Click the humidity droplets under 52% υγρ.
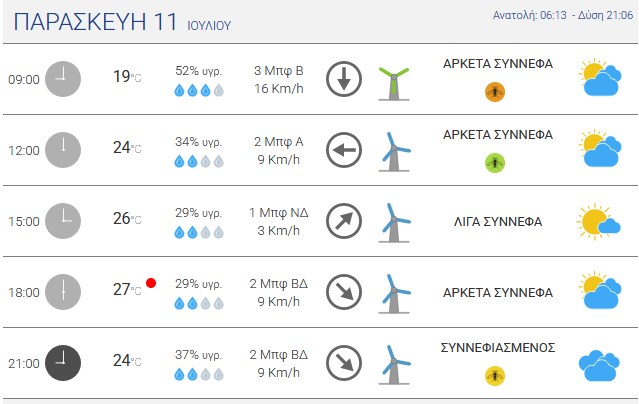The height and width of the screenshot is (404, 639). [x=199, y=90]
